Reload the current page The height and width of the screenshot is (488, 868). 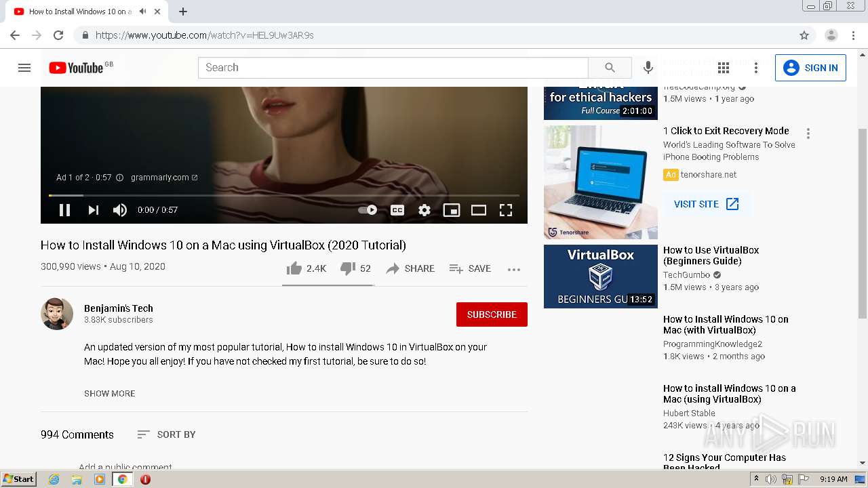58,35
